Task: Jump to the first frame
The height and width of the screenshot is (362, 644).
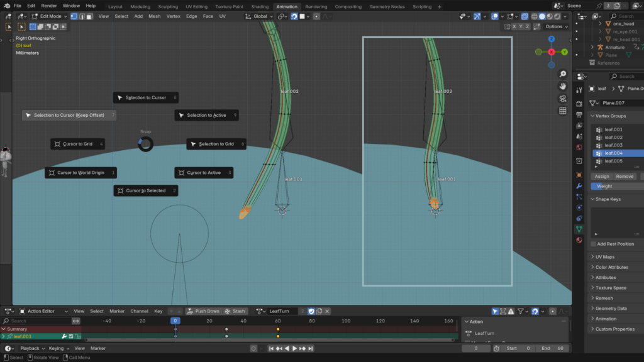Action: [x=271, y=348]
